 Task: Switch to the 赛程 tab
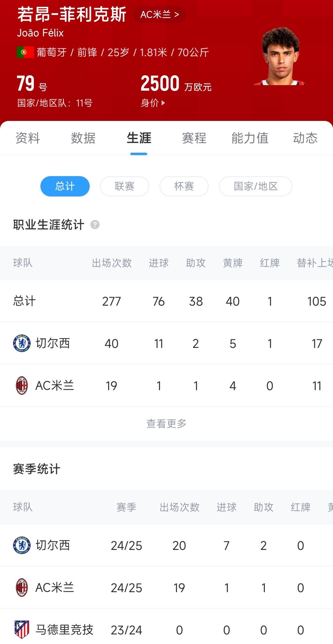click(194, 138)
